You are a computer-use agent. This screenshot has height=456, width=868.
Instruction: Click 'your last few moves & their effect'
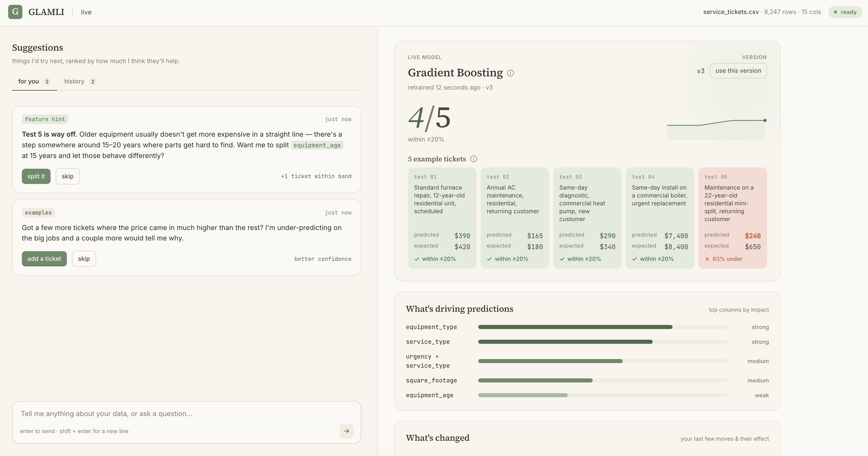tap(724, 439)
